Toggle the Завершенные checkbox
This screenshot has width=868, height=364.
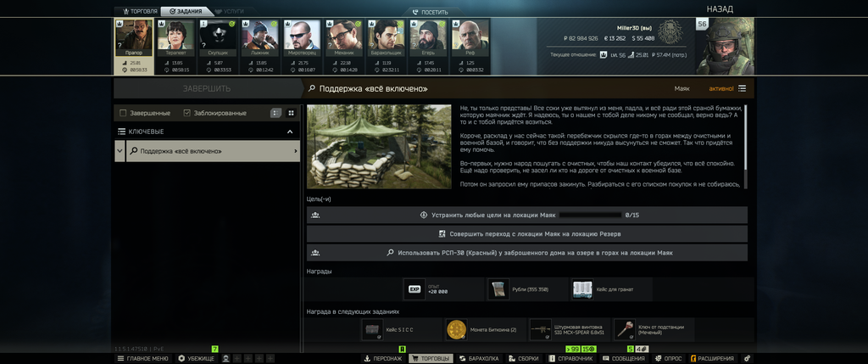point(124,113)
